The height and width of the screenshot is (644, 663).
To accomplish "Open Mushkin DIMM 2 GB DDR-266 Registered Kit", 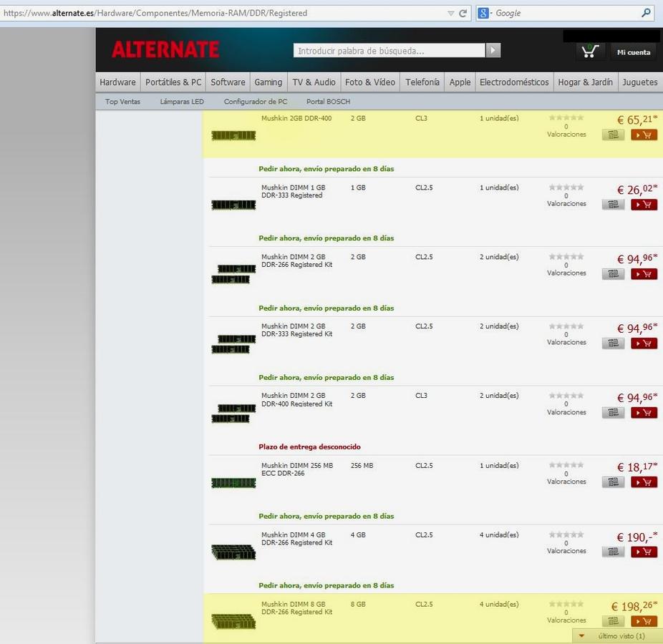I will point(296,260).
